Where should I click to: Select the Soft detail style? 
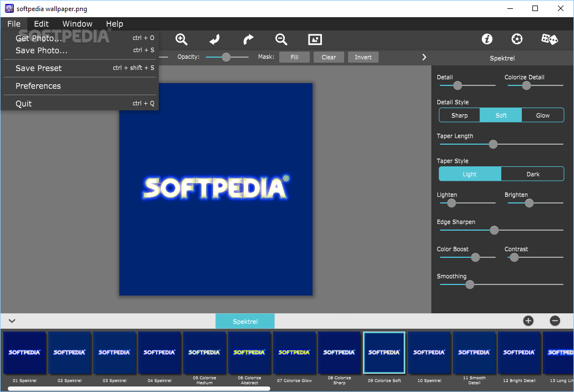click(501, 115)
